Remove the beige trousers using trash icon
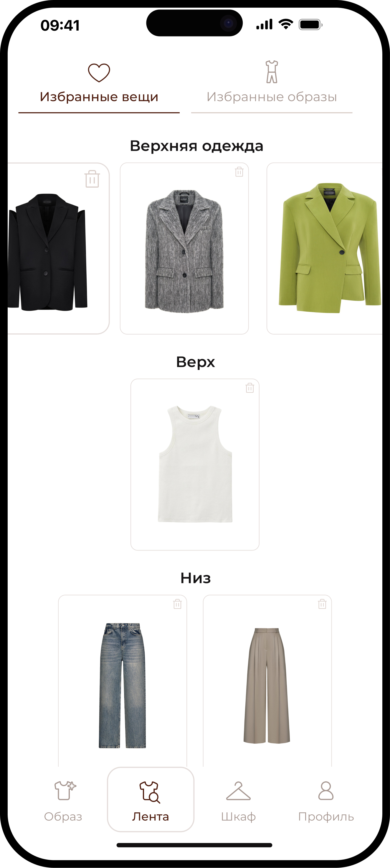Image resolution: width=390 pixels, height=868 pixels. pyautogui.click(x=322, y=604)
